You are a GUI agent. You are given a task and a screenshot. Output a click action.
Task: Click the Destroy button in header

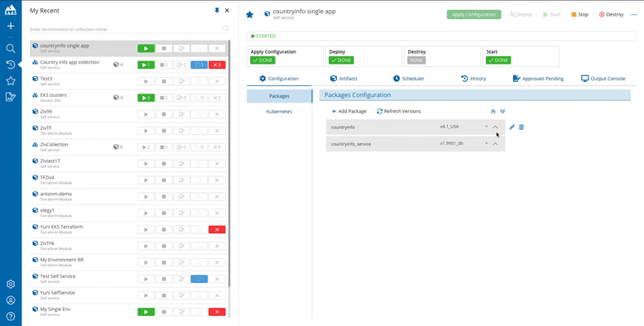click(611, 14)
